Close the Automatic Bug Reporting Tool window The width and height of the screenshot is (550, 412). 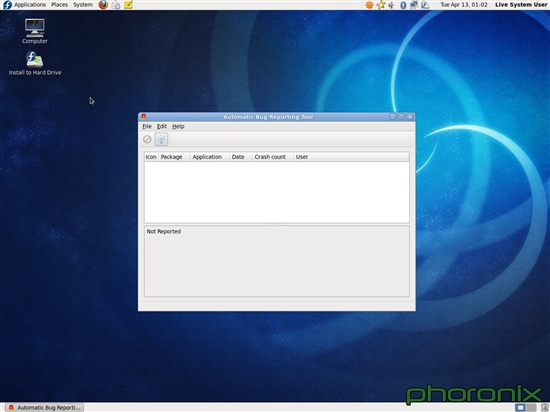(410, 116)
